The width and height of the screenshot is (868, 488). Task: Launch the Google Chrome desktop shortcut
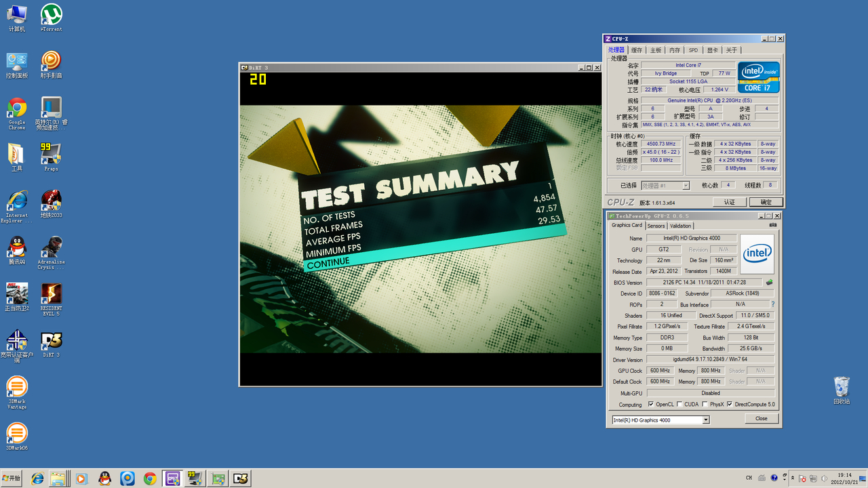[x=17, y=113]
